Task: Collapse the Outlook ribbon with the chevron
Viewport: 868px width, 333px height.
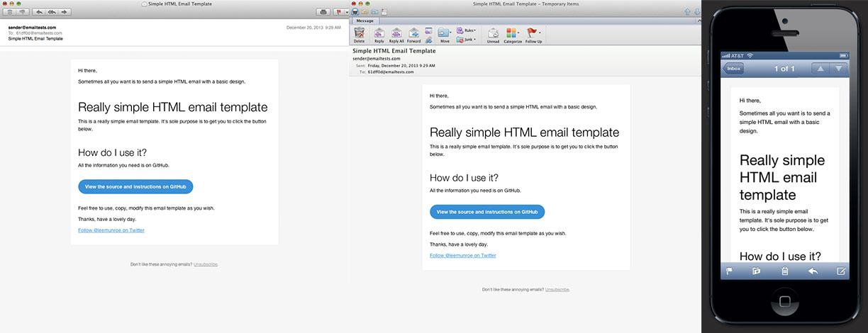Action: pyautogui.click(x=699, y=21)
